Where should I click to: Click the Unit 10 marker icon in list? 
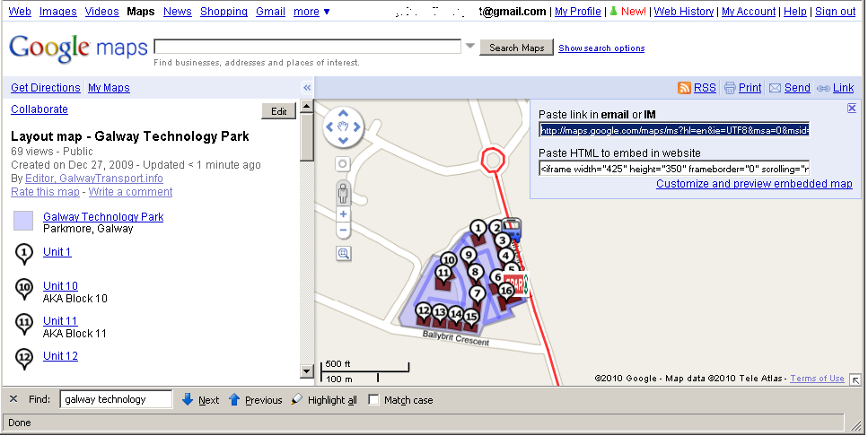24,289
